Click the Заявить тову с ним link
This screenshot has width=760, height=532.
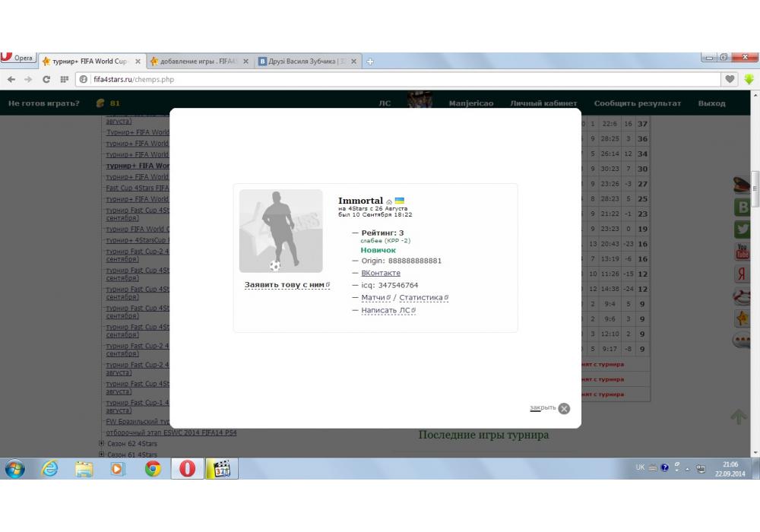tap(286, 285)
